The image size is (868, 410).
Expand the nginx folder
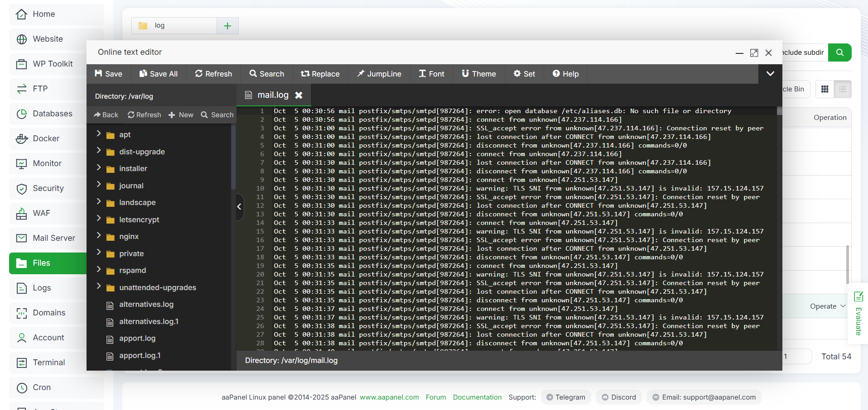98,235
